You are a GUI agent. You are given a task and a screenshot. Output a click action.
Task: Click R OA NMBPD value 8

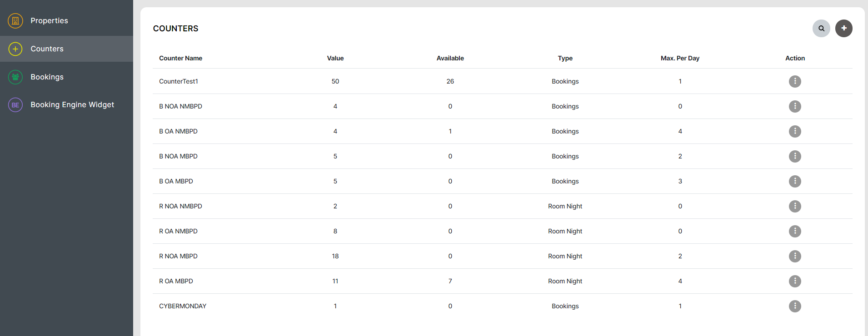(335, 231)
